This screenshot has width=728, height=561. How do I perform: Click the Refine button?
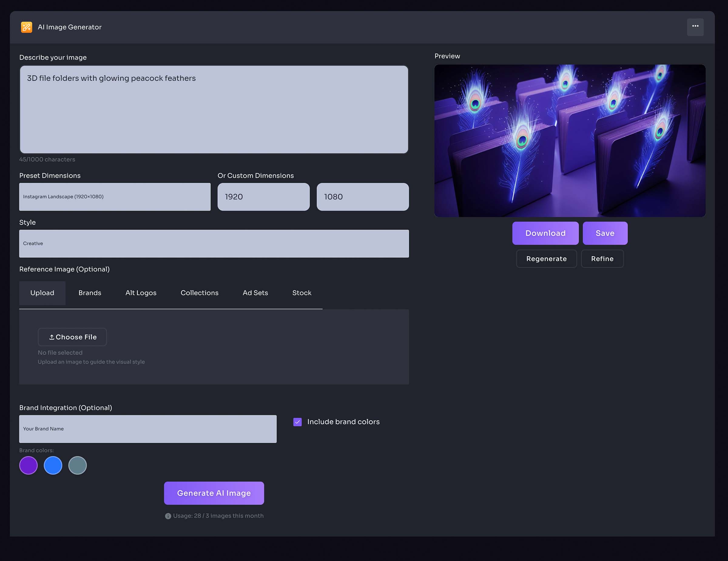click(x=602, y=259)
